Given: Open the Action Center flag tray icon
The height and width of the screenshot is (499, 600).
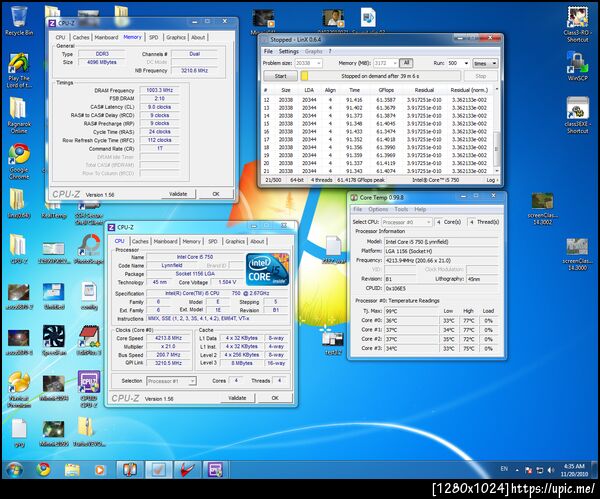Looking at the screenshot, I should point(528,470).
